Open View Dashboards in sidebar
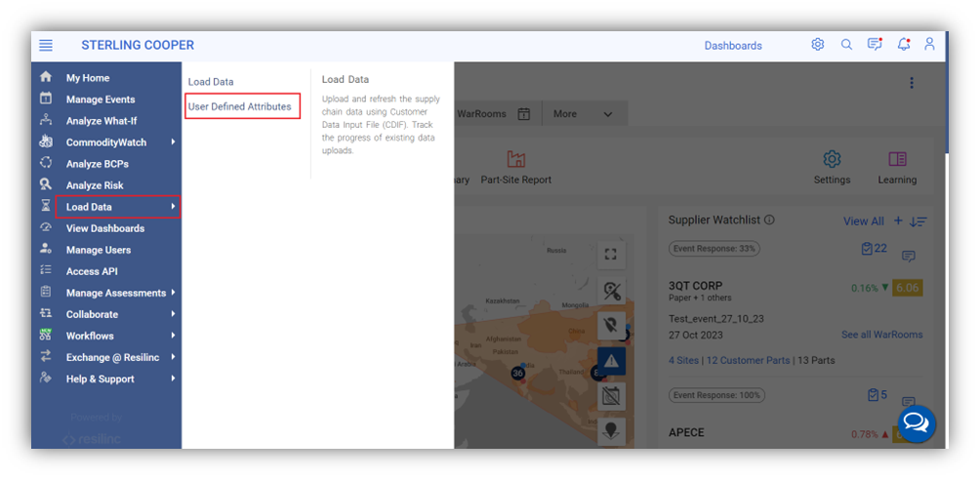The height and width of the screenshot is (480, 980). point(106,228)
